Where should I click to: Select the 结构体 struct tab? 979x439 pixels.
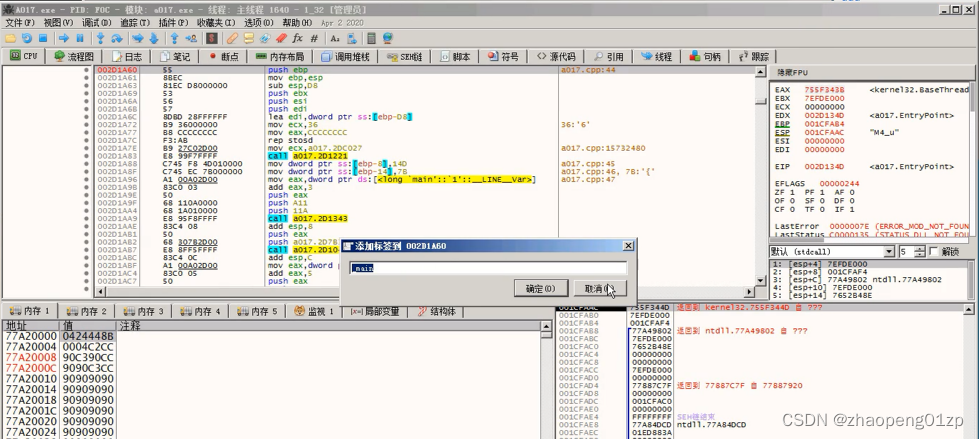tap(436, 311)
